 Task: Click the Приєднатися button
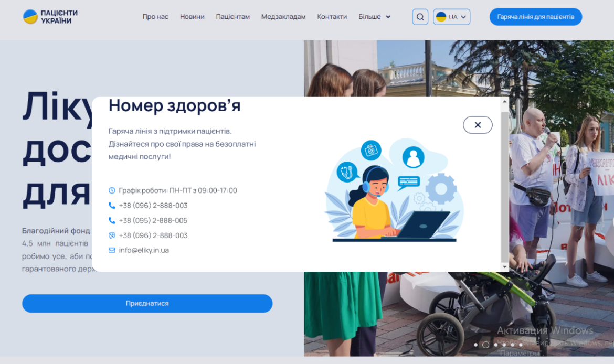click(x=147, y=303)
